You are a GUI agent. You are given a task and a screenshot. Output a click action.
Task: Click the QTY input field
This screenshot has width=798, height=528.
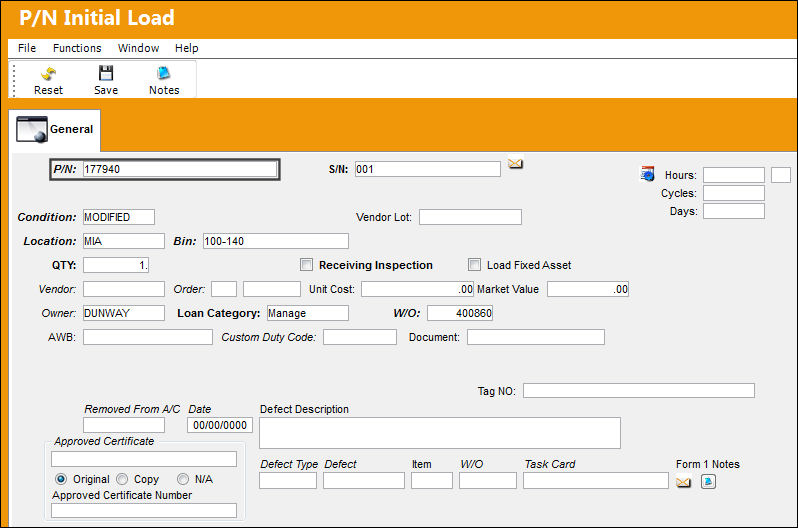click(x=116, y=265)
